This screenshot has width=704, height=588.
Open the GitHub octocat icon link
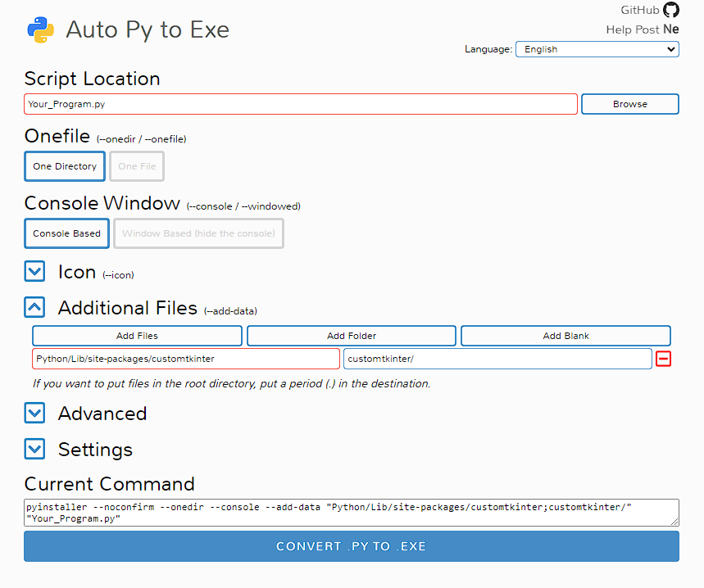click(671, 10)
